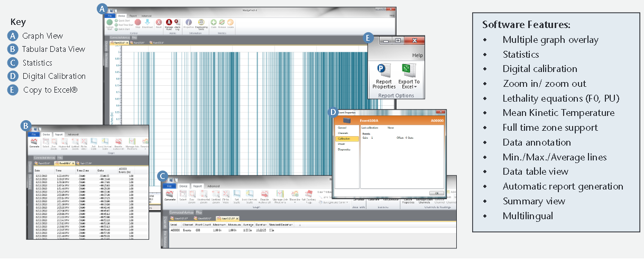Click Help in the Report Options window
644x270 pixels.
click(417, 55)
